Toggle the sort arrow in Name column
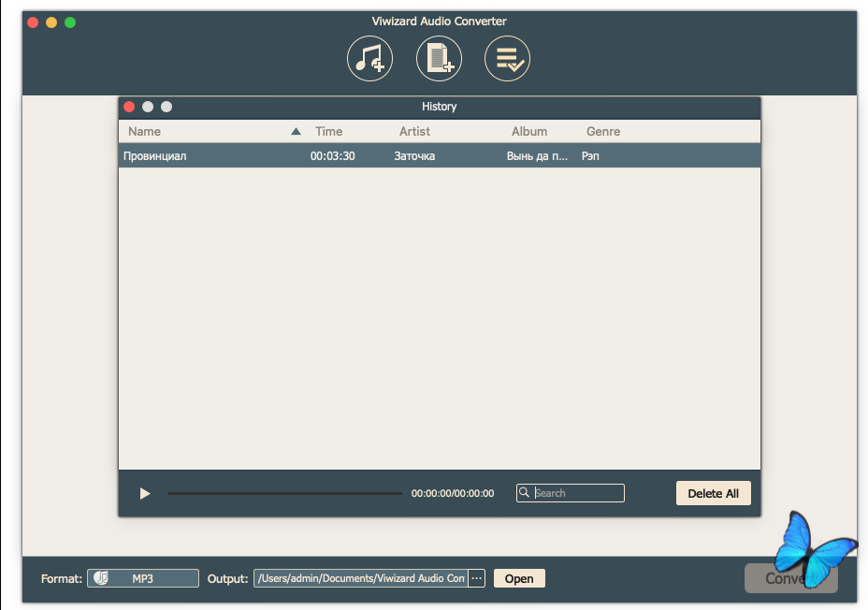 tap(296, 132)
